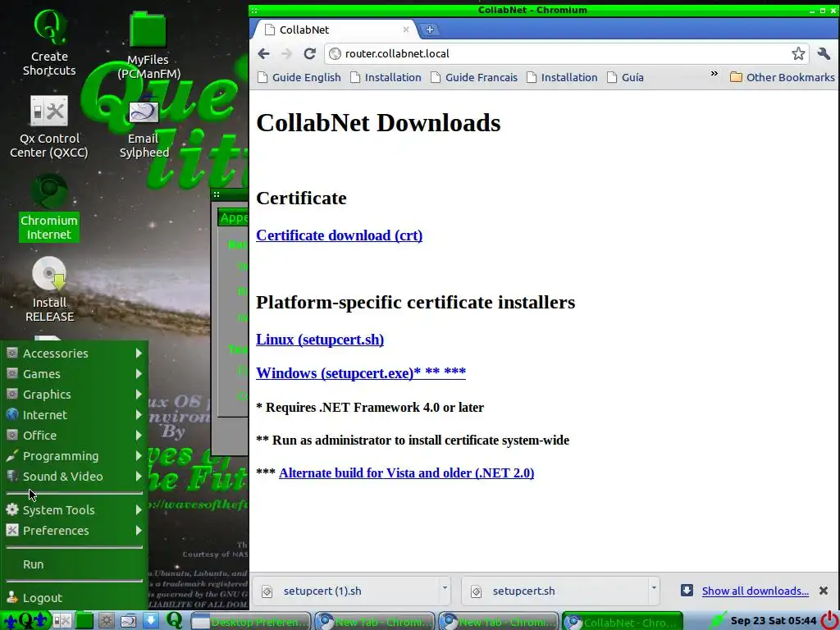Open the Sylpheed mail launcher in taskbar
The width and height of the screenshot is (840, 630).
click(129, 621)
